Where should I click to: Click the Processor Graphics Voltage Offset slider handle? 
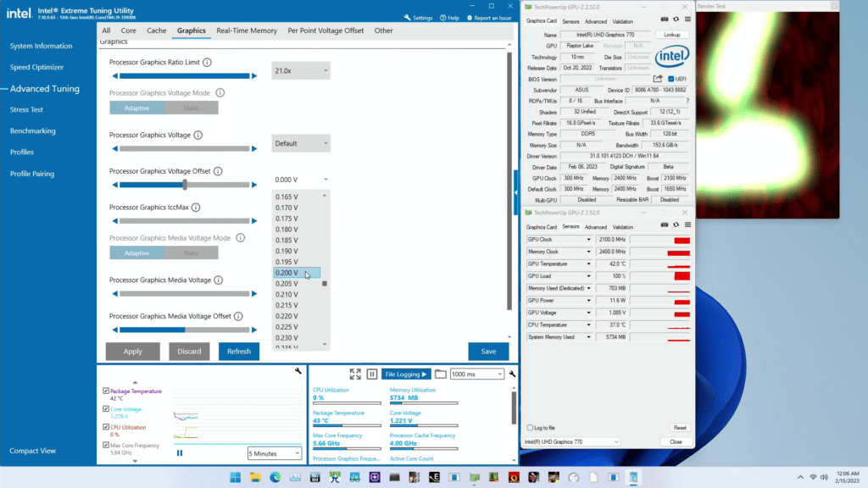(185, 185)
